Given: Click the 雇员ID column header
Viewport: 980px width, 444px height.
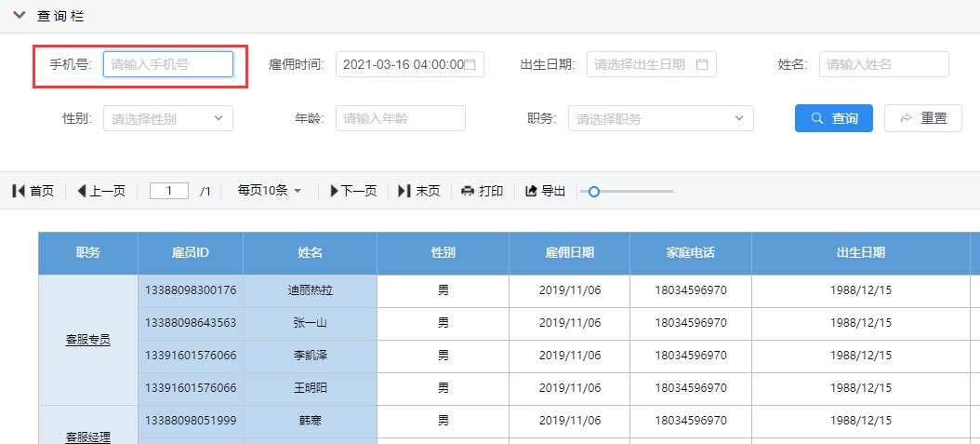Looking at the screenshot, I should [191, 253].
